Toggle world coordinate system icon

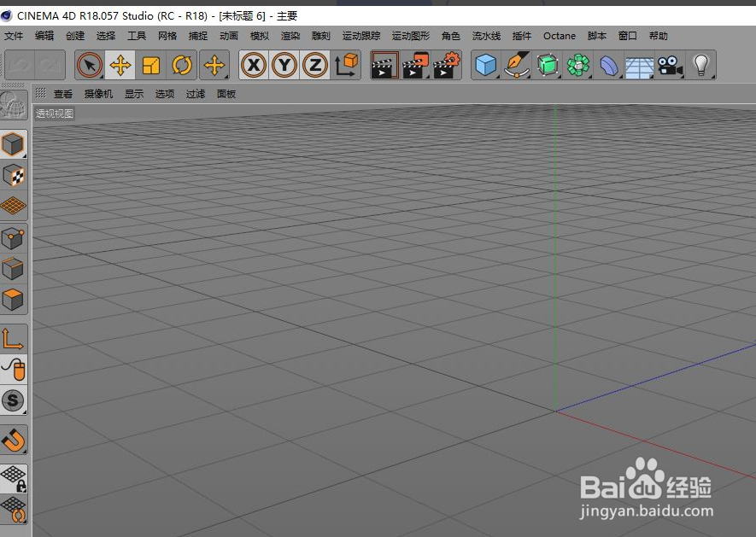pos(347,65)
